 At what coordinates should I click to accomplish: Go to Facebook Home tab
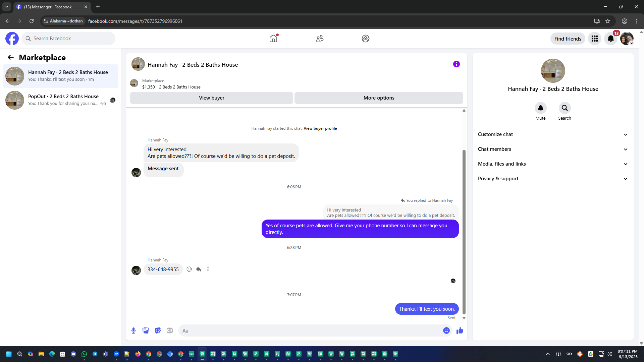click(x=273, y=39)
